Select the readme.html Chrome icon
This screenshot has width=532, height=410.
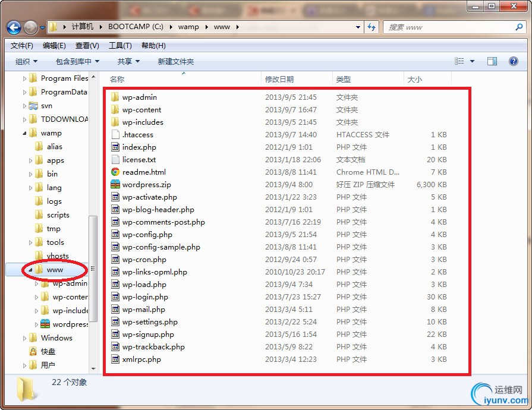(x=115, y=172)
